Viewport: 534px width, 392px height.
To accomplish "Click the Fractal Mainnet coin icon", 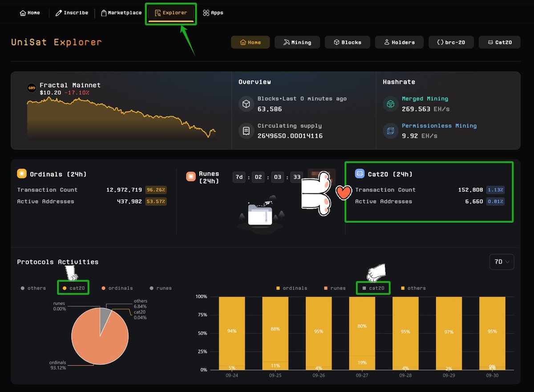I will pos(32,88).
